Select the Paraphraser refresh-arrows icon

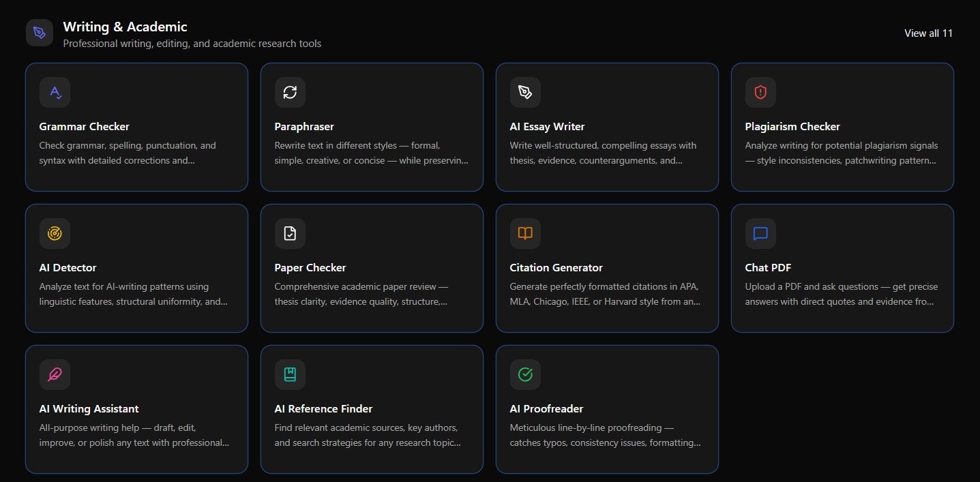(x=290, y=92)
